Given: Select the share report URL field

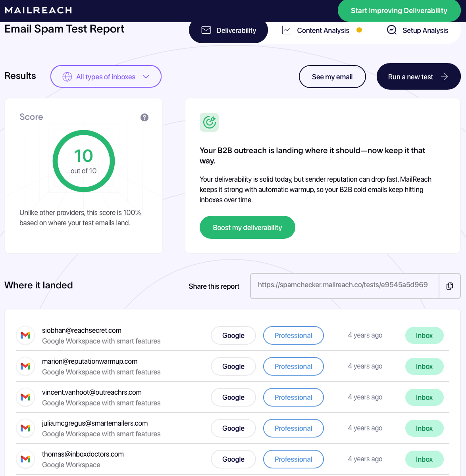Looking at the screenshot, I should 345,286.
